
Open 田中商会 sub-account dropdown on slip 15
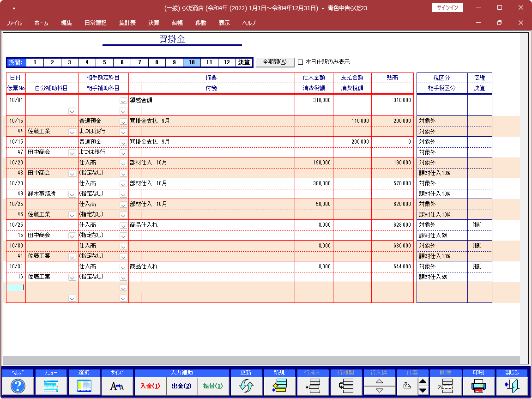point(72,236)
